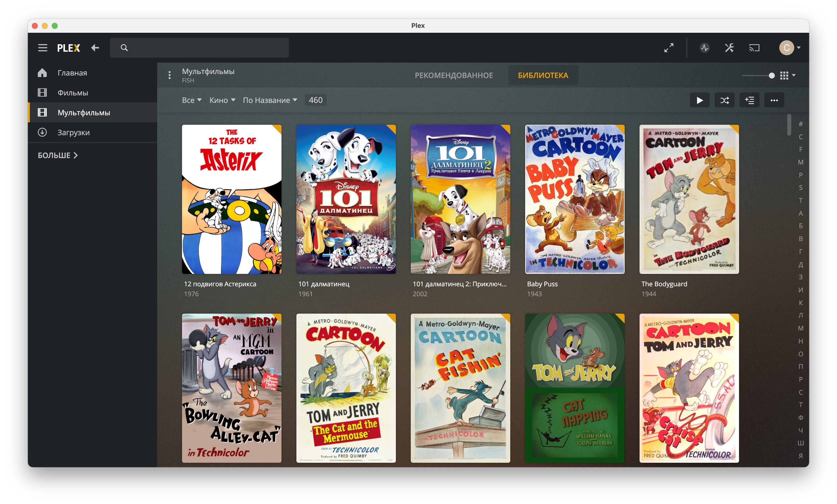
Task: Open the Baby Puss poster thumbnail
Action: [x=574, y=199]
